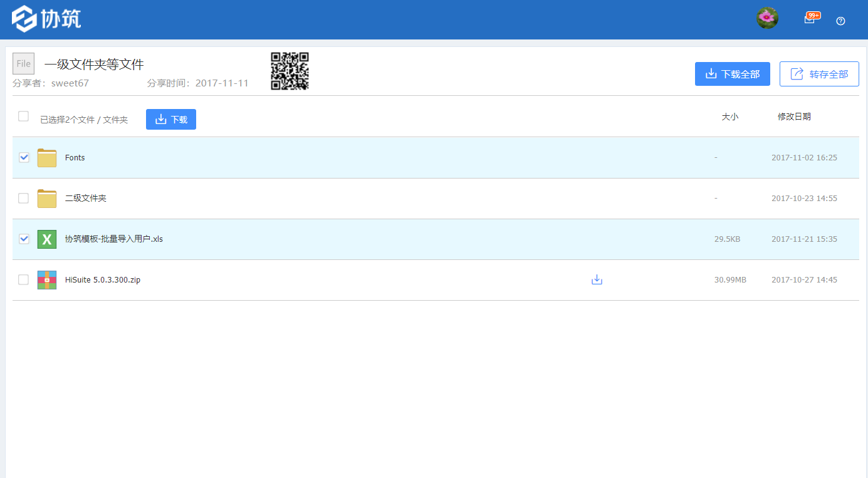Click the 二级文件夹 folder icon

47,199
